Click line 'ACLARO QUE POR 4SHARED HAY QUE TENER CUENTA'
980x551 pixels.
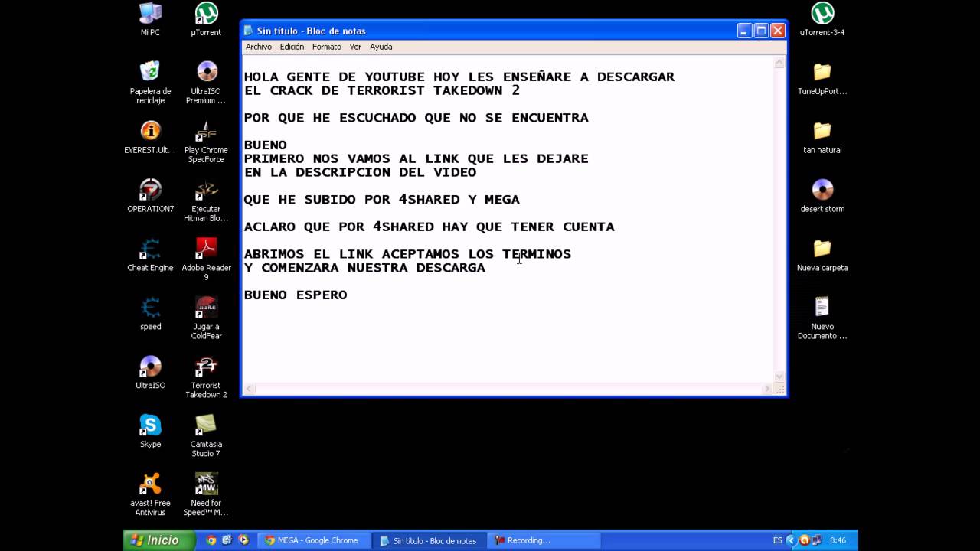429,227
